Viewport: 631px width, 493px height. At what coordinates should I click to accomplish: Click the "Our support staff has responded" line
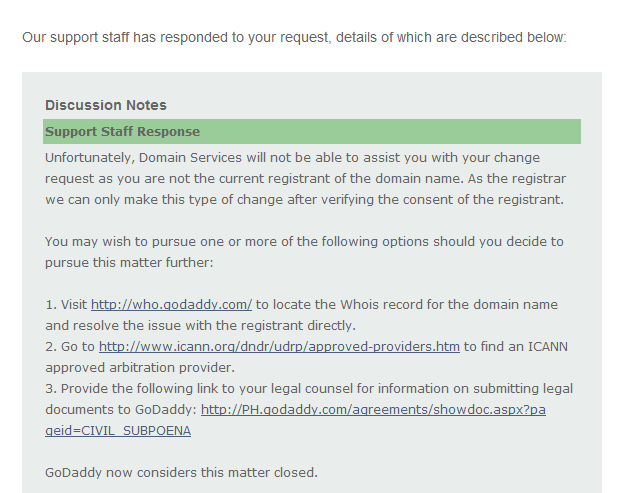[x=294, y=37]
